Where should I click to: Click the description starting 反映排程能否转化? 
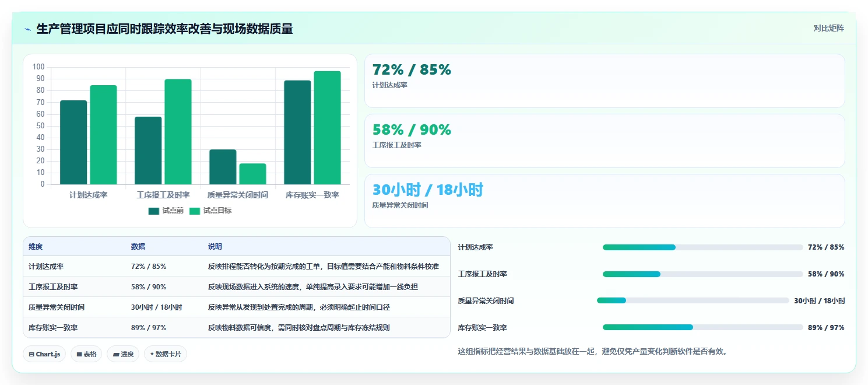coord(324,267)
